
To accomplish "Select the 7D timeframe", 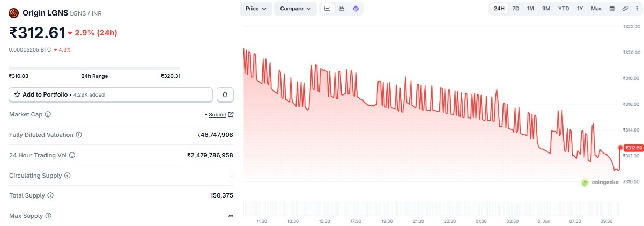I will 515,9.
